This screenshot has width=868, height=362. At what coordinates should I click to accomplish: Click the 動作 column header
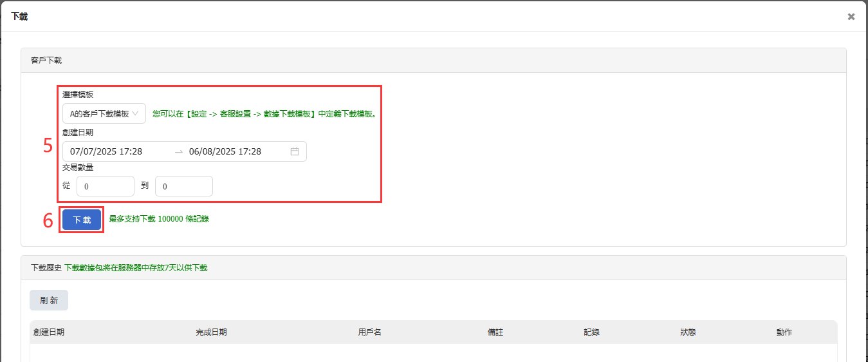point(784,332)
